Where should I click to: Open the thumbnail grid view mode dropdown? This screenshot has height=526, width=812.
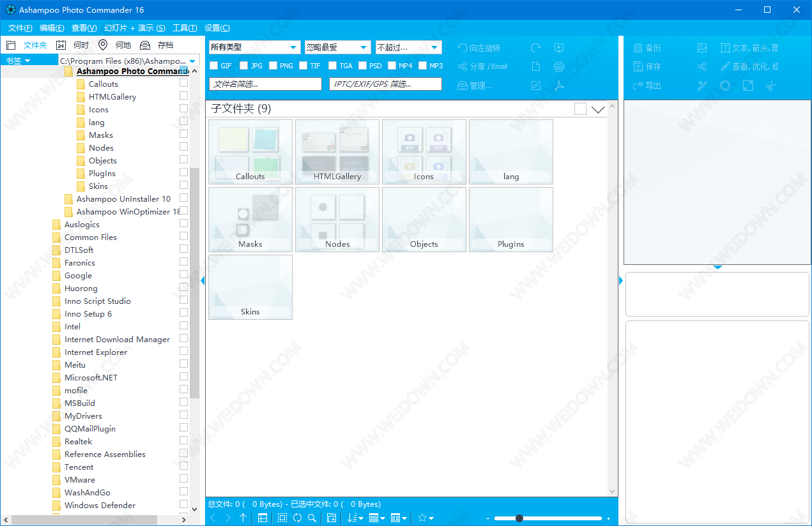click(399, 518)
